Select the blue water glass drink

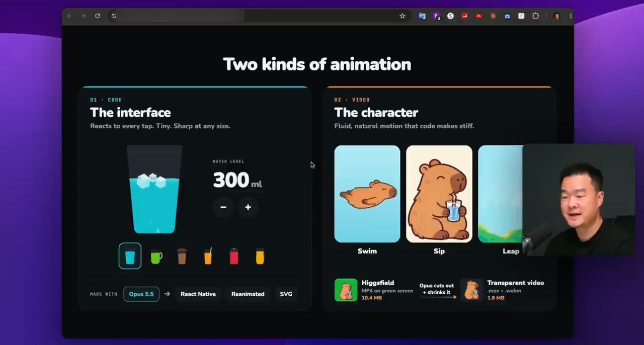130,256
